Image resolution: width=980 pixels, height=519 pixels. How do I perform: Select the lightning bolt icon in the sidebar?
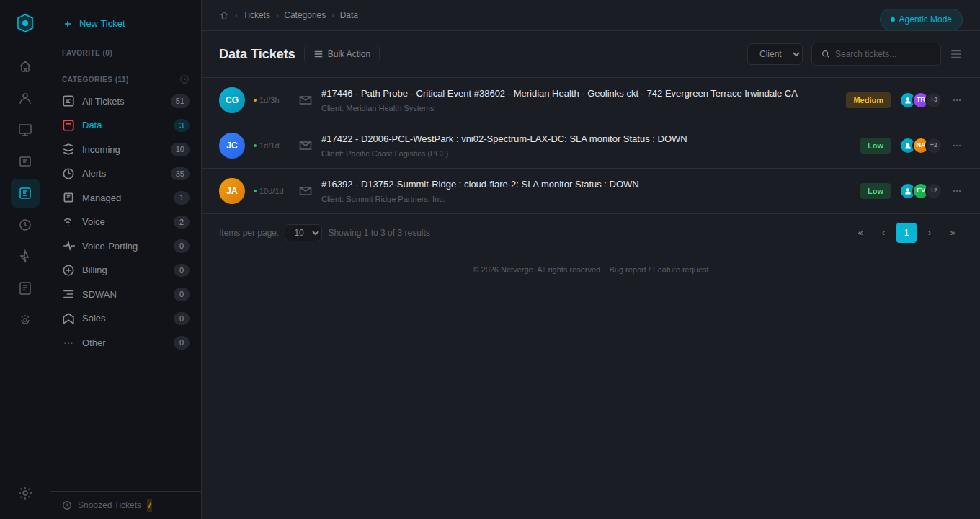[x=24, y=256]
